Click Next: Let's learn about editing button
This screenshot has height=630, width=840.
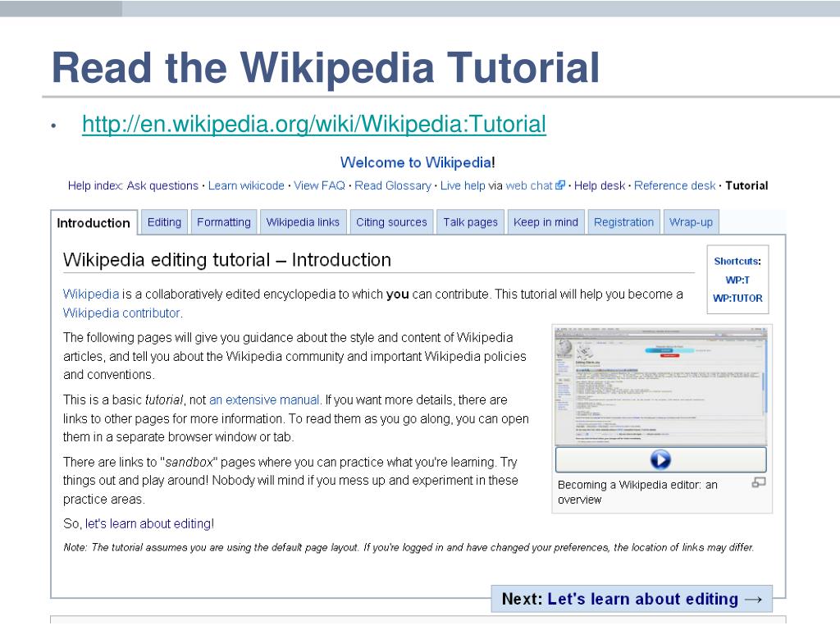click(632, 599)
